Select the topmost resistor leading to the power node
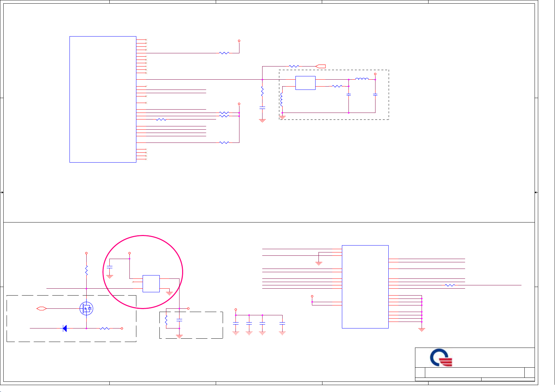555x392 pixels. [224, 53]
